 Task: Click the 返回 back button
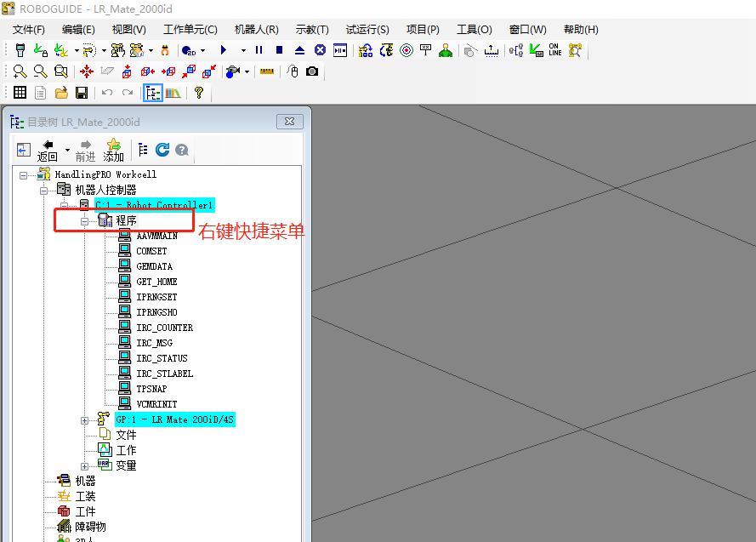[x=48, y=151]
